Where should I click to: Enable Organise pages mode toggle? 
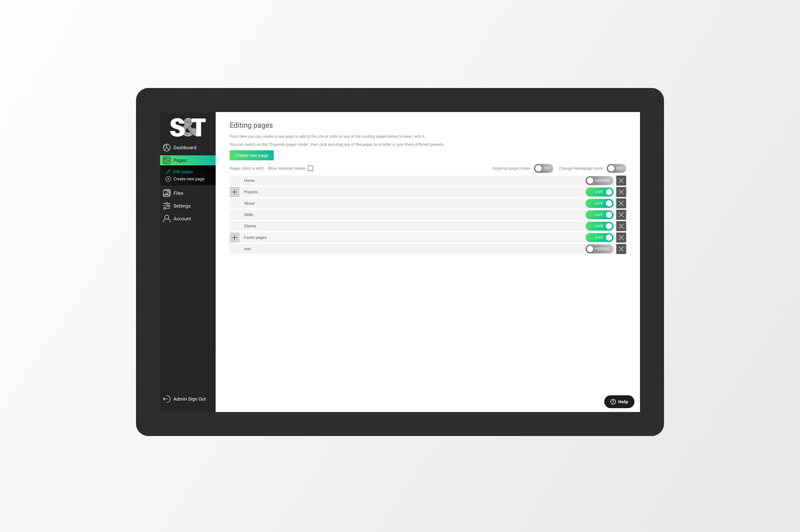[x=543, y=168]
